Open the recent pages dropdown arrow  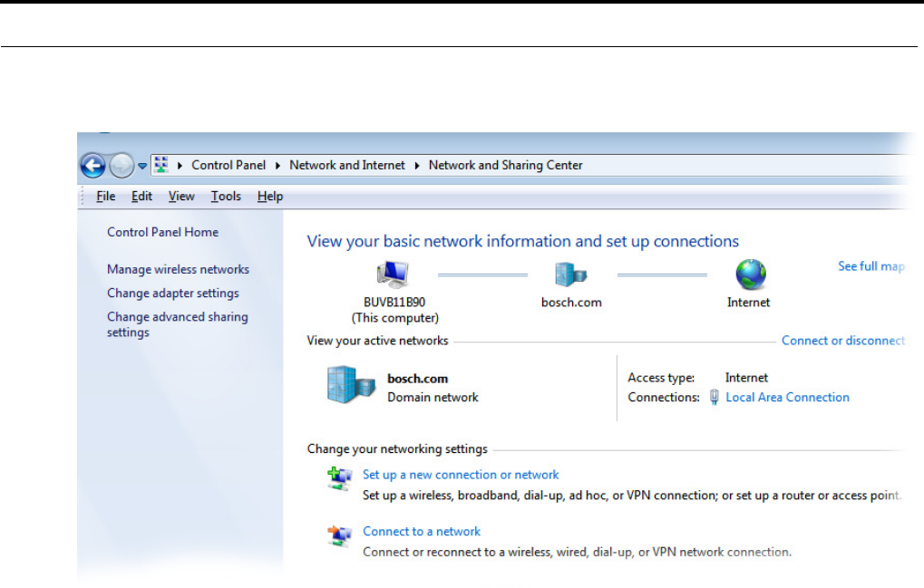[142, 167]
